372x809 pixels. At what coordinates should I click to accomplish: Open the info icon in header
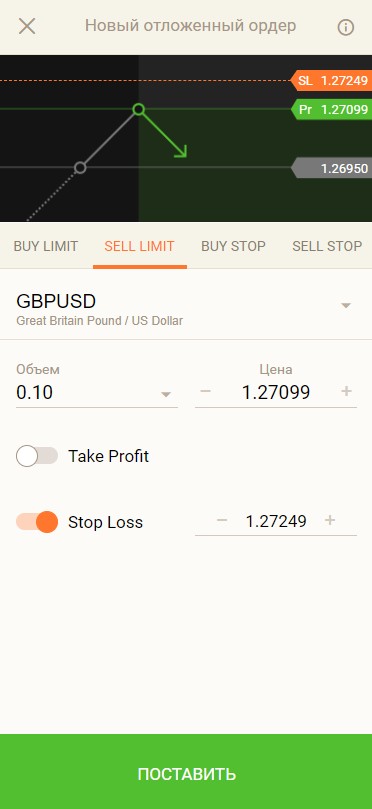pyautogui.click(x=346, y=27)
